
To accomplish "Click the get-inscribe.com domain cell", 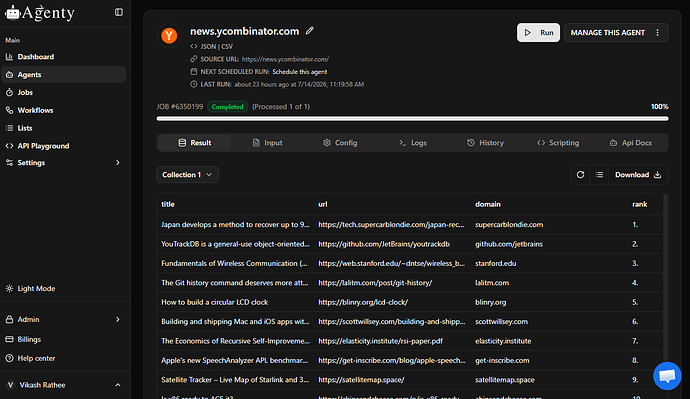I will pos(502,360).
